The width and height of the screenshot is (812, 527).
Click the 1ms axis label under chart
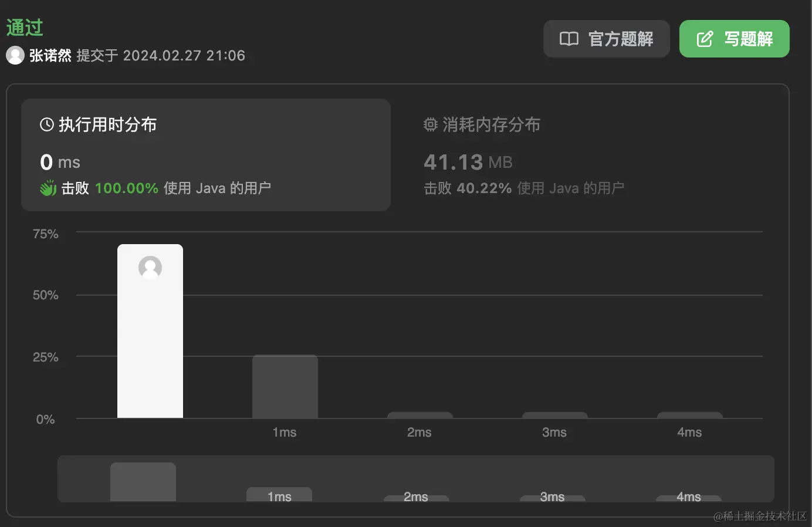click(285, 433)
